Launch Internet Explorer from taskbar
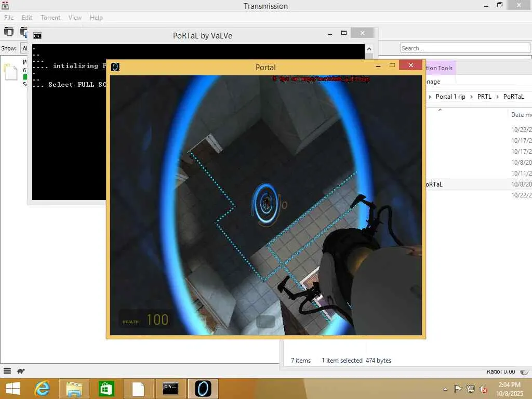The image size is (532, 399). click(x=43, y=389)
